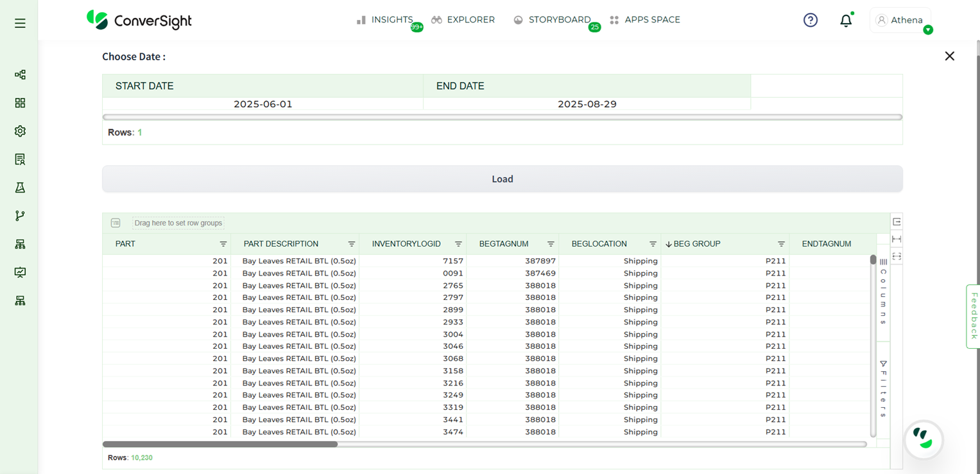
Task: Expand the Columns side panel
Action: (x=883, y=292)
